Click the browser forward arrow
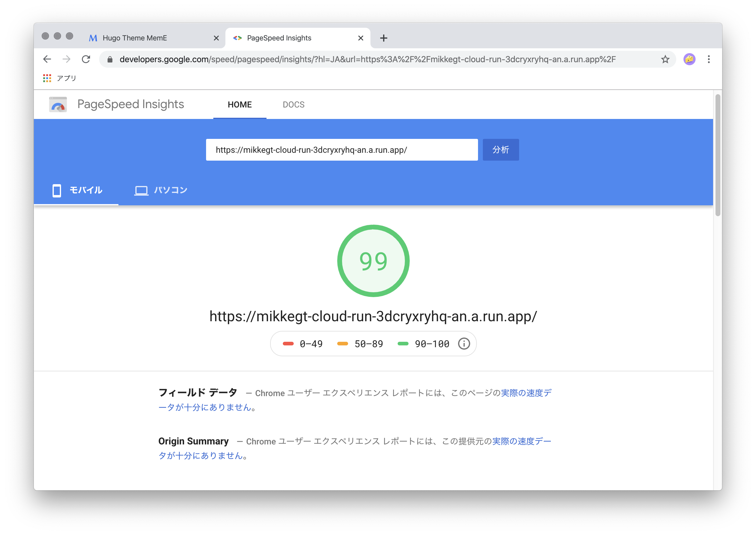The height and width of the screenshot is (535, 756). 66,59
